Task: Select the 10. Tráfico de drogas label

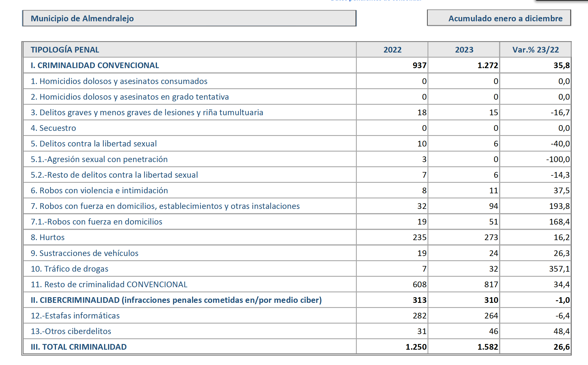Action: point(70,268)
